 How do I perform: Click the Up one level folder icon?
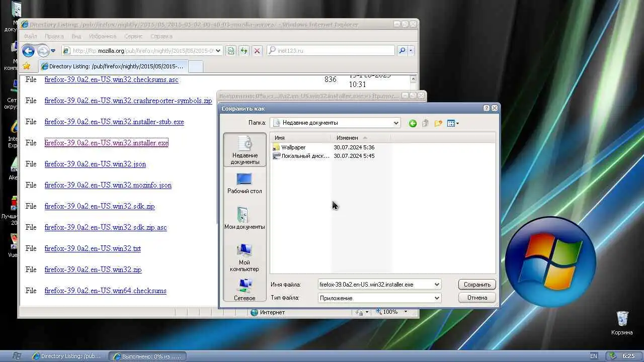click(x=425, y=123)
